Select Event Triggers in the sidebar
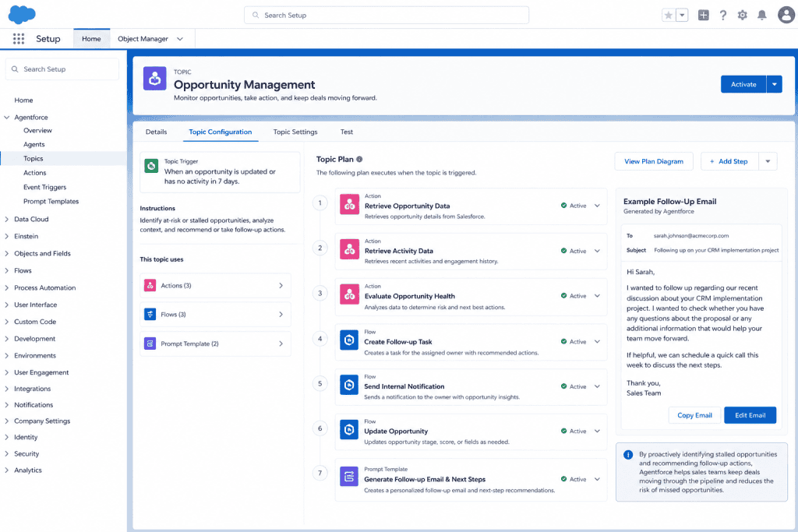Image resolution: width=798 pixels, height=532 pixels. (44, 187)
